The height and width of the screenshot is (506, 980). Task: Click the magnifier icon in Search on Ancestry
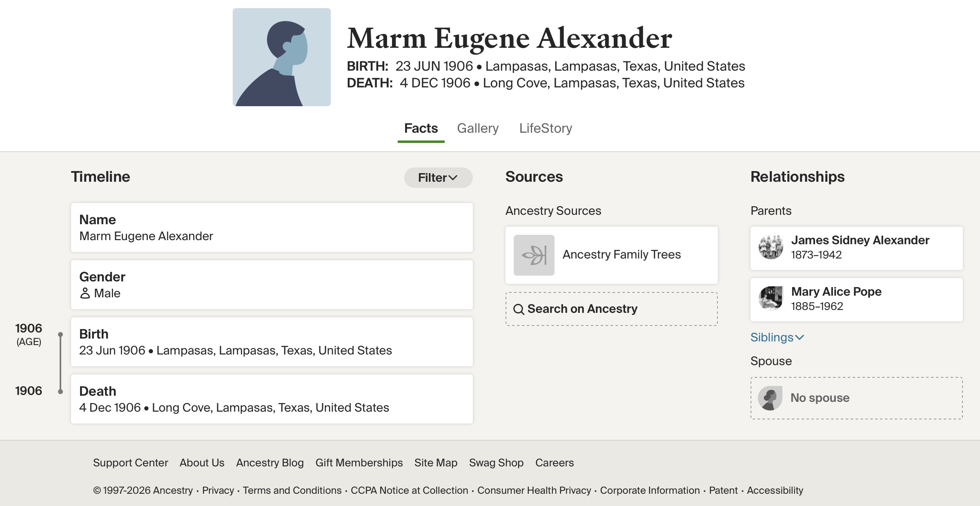[519, 309]
